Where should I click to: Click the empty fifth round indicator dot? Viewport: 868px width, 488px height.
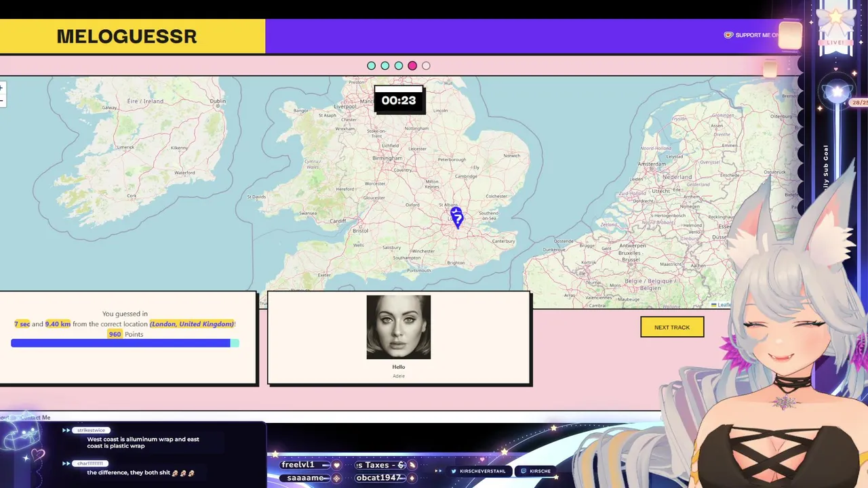[x=426, y=66]
